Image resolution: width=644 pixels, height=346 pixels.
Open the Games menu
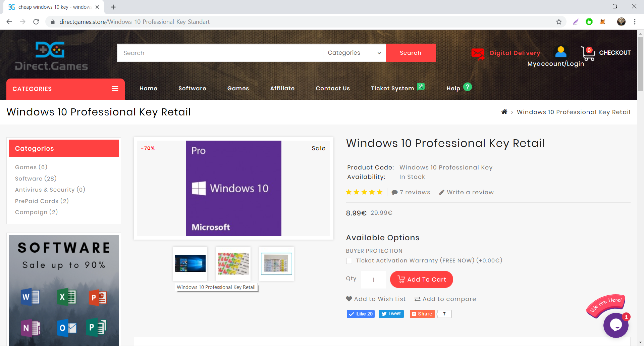pos(238,88)
